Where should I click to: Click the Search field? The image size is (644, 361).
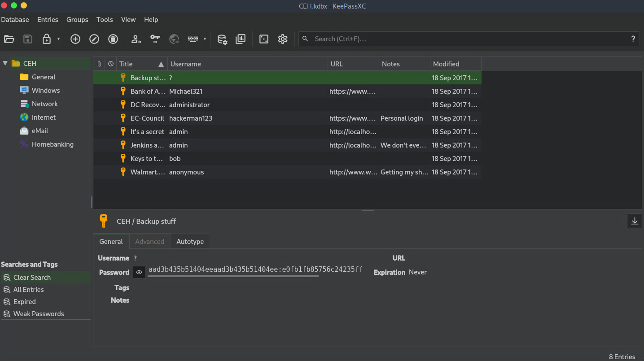pyautogui.click(x=469, y=39)
